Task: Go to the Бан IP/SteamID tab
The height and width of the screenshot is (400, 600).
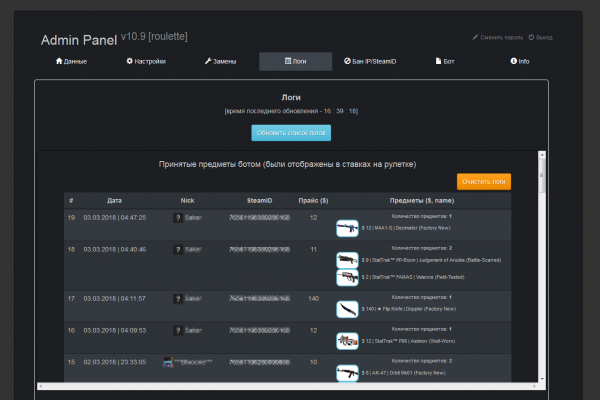Action: [x=369, y=62]
